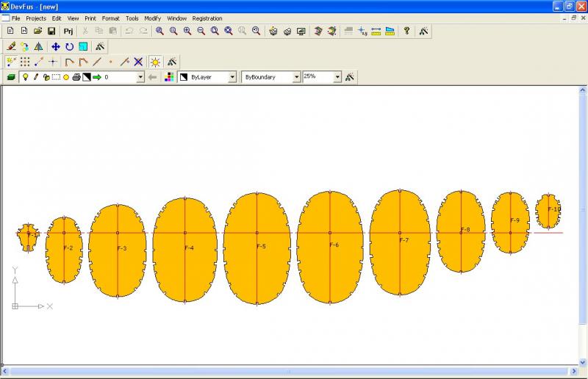Open the Registration menu item
The image size is (588, 379).
click(207, 18)
